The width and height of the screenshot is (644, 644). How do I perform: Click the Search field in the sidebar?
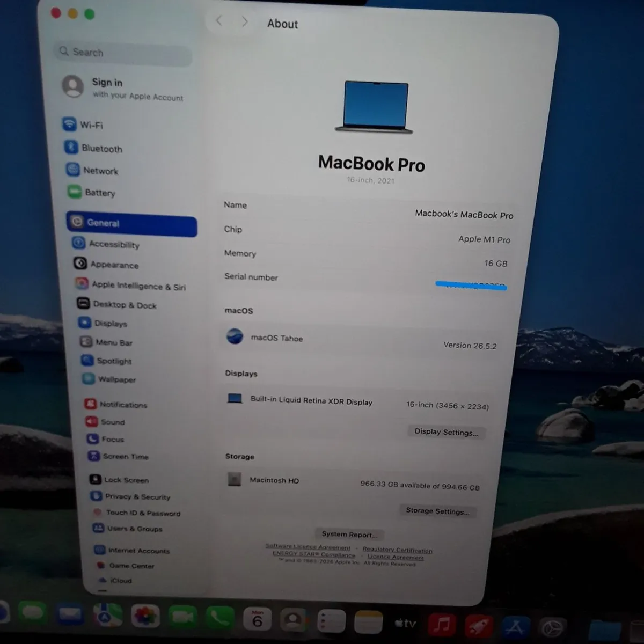123,53
